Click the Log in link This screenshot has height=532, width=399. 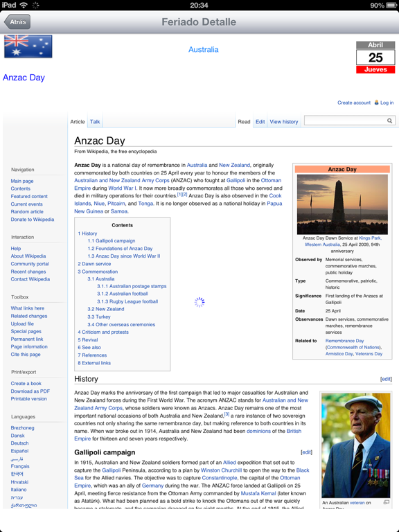pyautogui.click(x=387, y=103)
